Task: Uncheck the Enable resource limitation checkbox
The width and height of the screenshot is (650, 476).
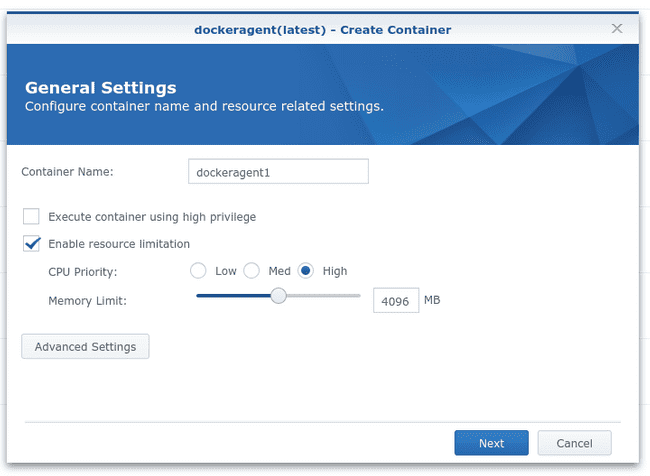Action: (x=31, y=243)
